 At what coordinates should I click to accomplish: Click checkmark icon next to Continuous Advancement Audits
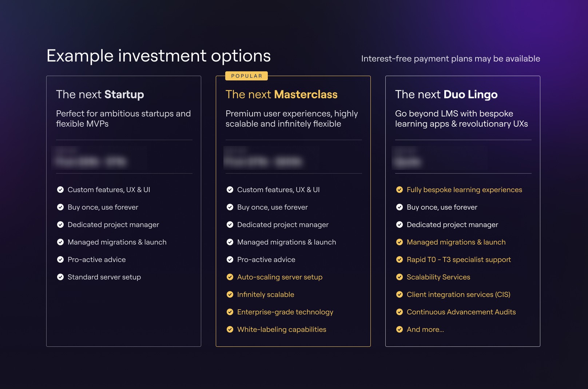coord(400,312)
